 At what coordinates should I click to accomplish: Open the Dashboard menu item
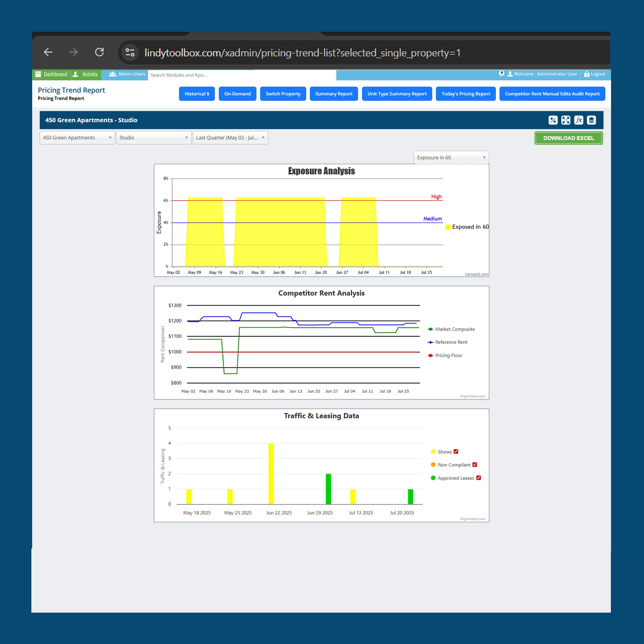point(55,74)
